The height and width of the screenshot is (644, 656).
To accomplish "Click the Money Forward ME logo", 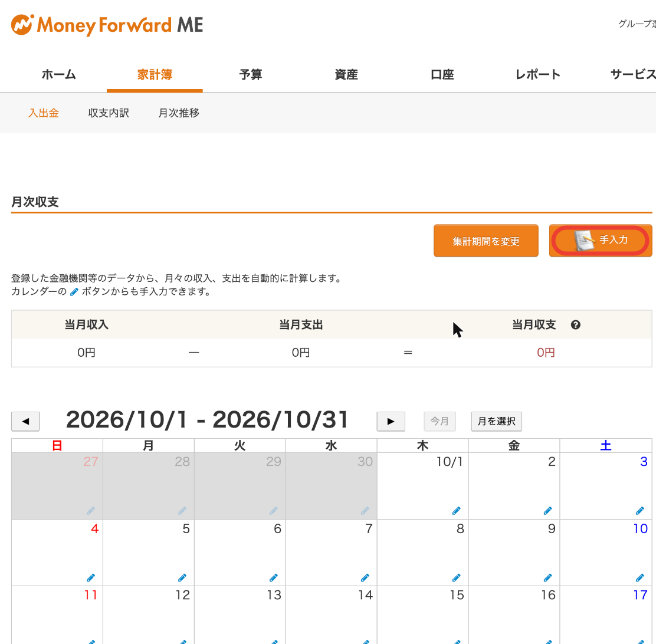I will pos(107,25).
